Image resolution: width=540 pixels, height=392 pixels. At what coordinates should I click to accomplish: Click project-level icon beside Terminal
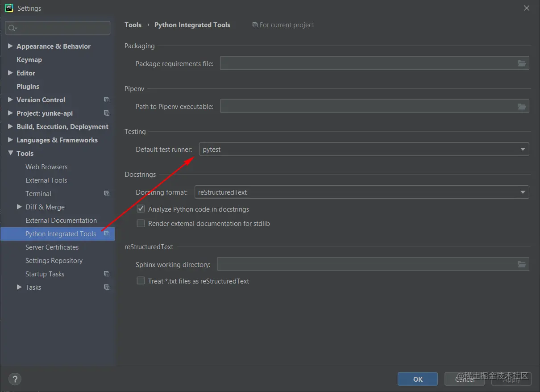[107, 194]
